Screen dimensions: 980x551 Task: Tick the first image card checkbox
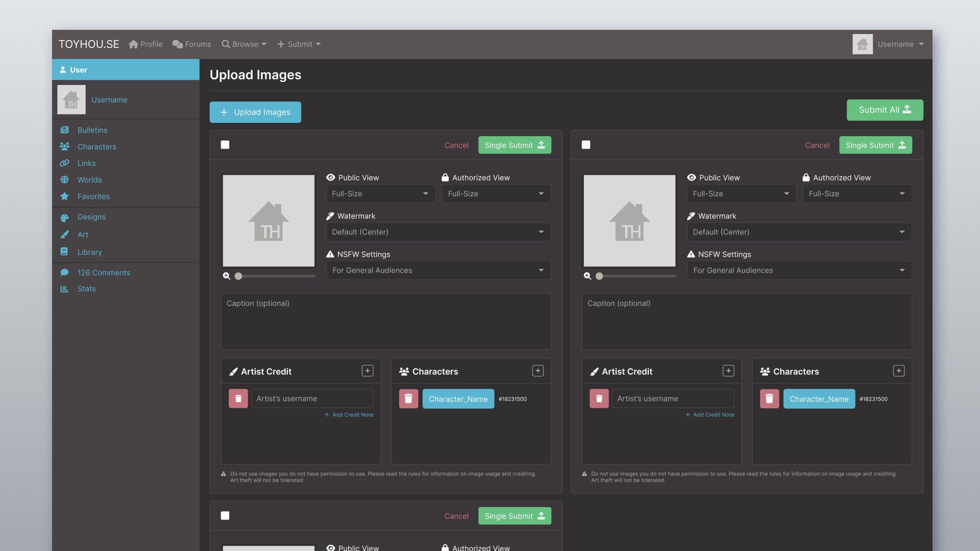225,145
